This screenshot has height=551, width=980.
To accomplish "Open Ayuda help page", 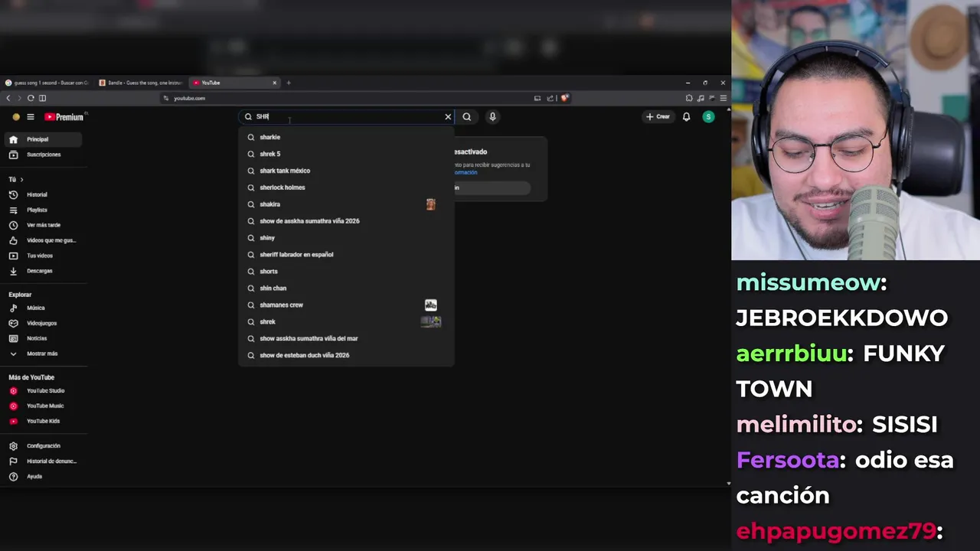I will click(x=43, y=476).
